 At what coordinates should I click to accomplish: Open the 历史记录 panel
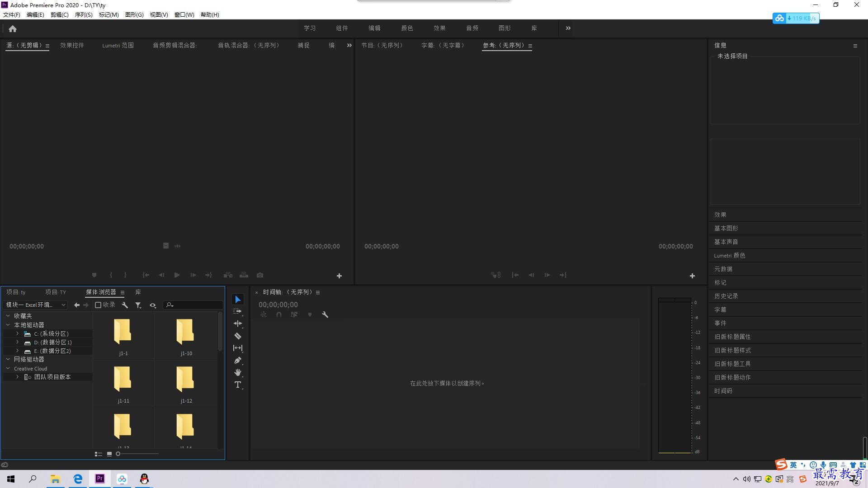tap(726, 296)
